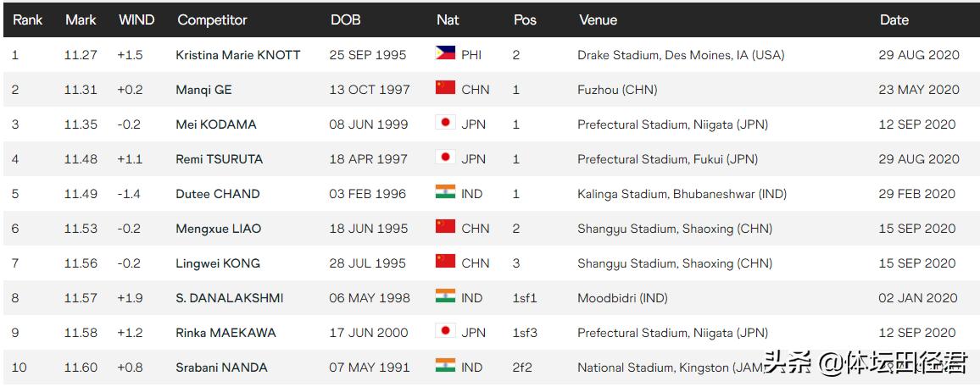
Task: Click the WIND column header
Action: (x=136, y=19)
